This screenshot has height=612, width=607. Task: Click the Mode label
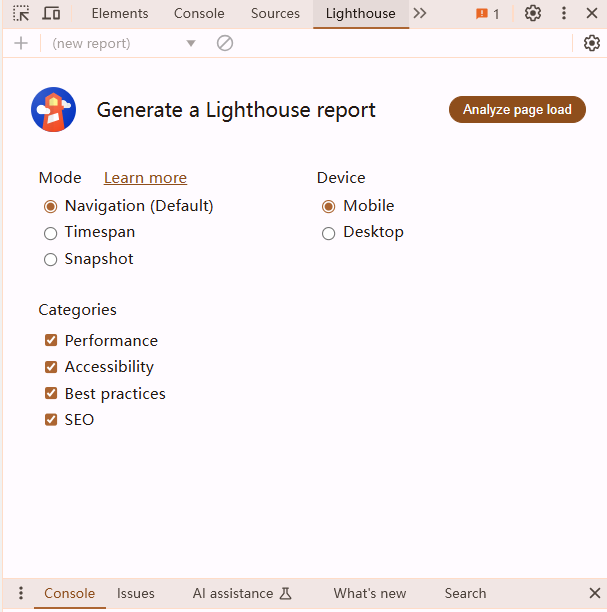click(60, 178)
